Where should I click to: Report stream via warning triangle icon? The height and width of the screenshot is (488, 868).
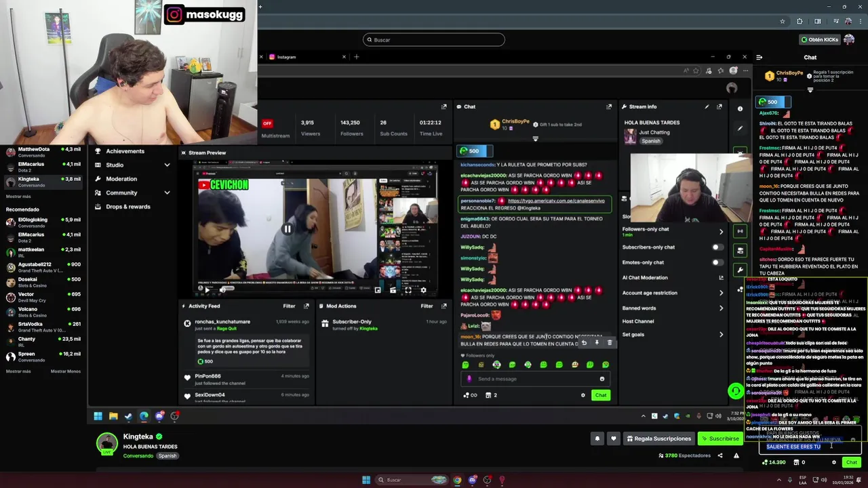click(x=736, y=455)
